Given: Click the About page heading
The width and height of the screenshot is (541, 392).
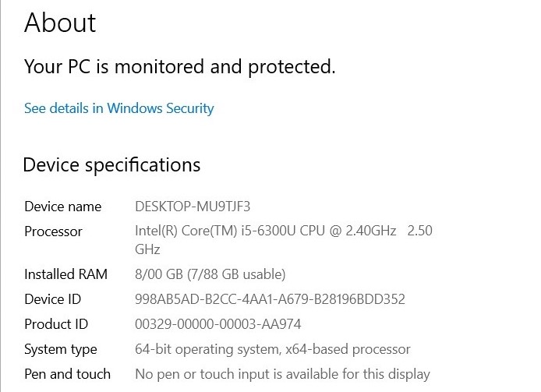Looking at the screenshot, I should (60, 23).
